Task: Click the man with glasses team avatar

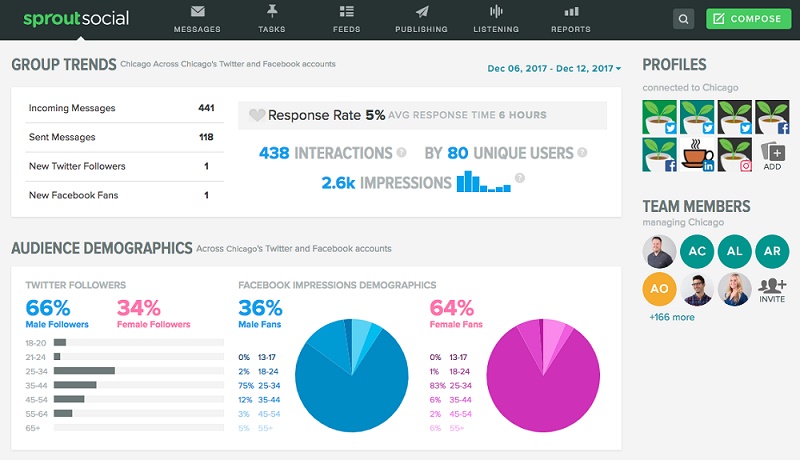Action: 697,289
